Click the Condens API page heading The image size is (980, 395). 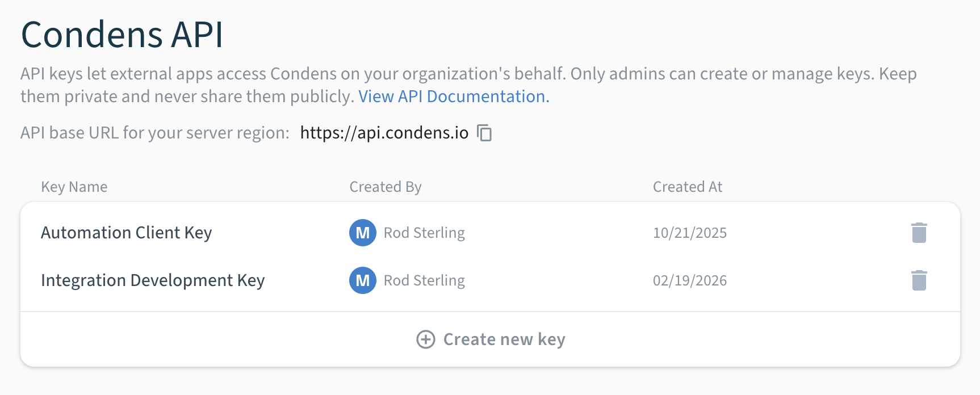point(122,35)
